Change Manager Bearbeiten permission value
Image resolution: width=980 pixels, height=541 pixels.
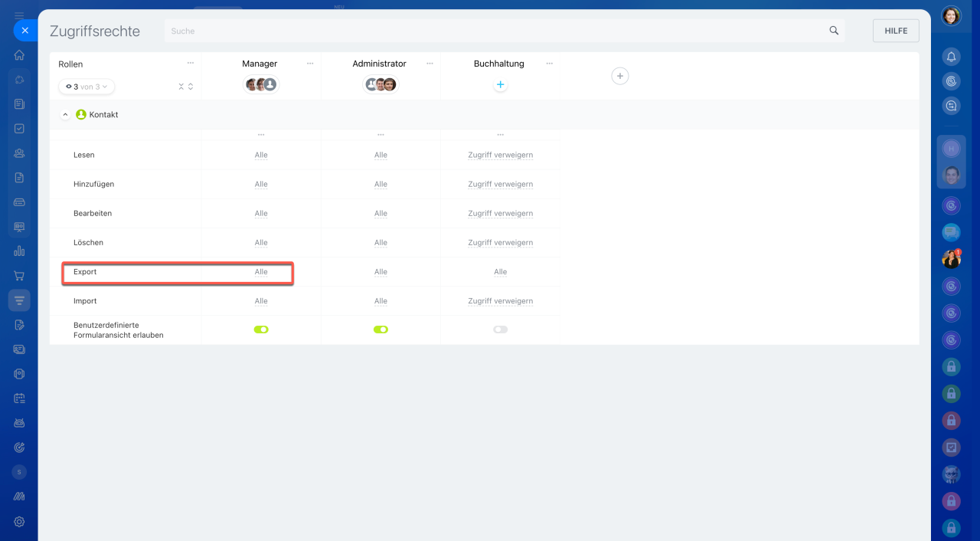261,214
